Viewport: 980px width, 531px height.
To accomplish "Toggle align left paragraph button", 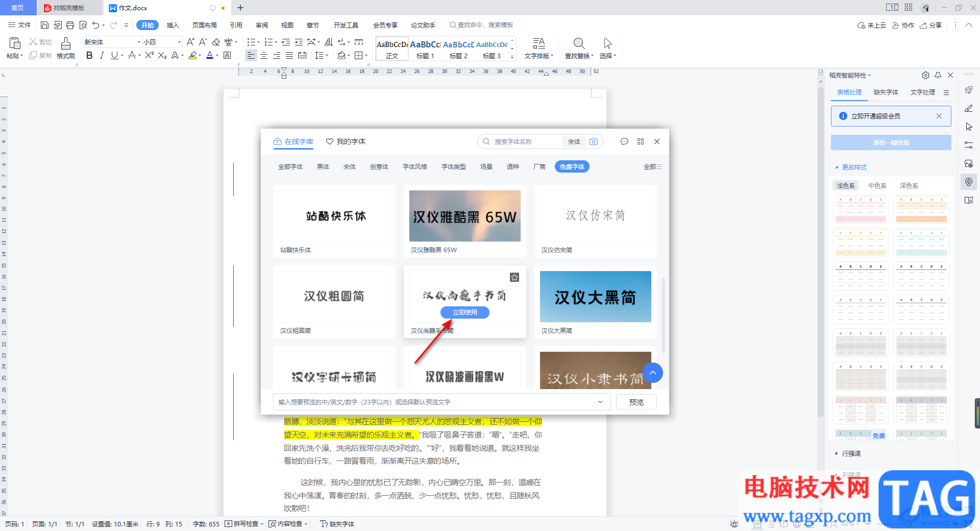I will pos(251,55).
